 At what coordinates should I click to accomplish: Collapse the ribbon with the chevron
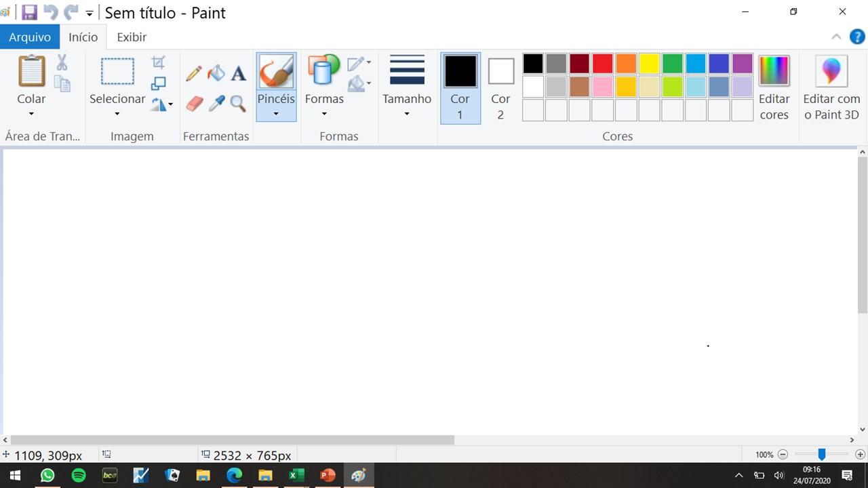tap(836, 37)
